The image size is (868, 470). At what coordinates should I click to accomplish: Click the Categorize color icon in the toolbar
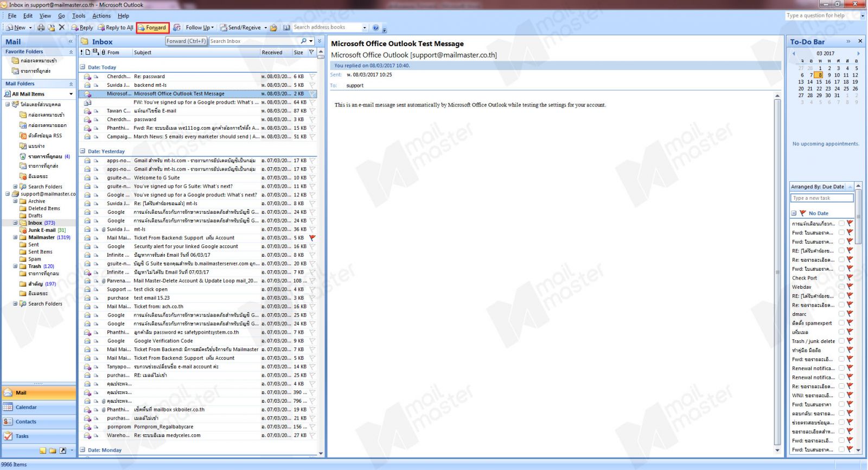(177, 27)
